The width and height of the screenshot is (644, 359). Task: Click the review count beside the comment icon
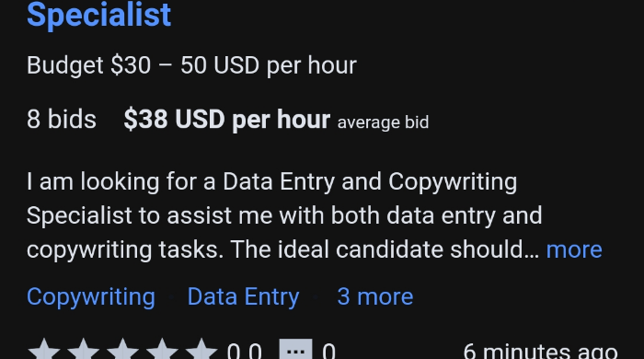328,352
